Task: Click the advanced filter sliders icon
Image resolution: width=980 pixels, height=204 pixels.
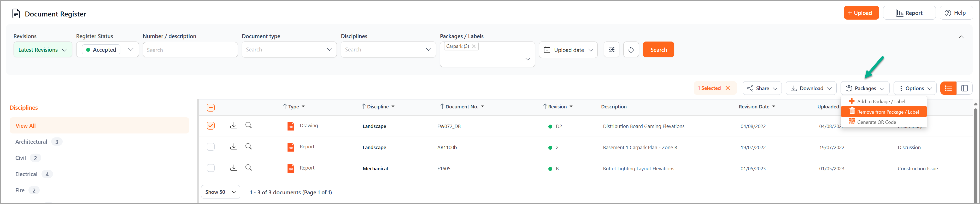Action: tap(611, 50)
